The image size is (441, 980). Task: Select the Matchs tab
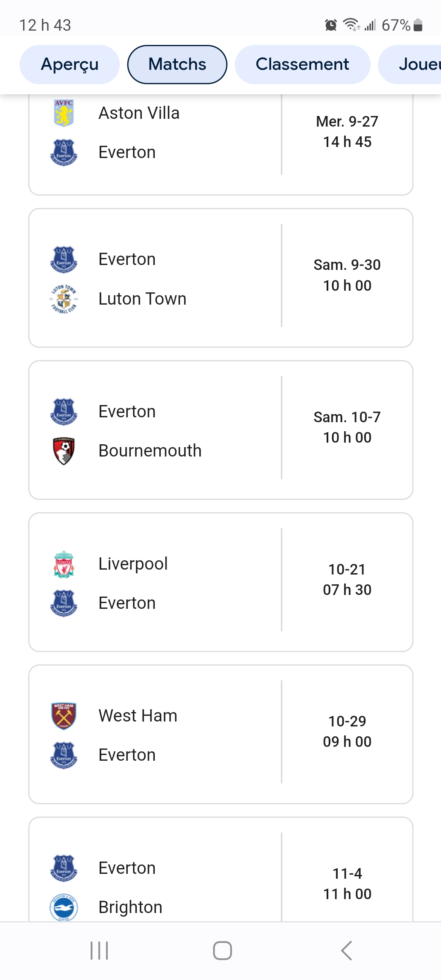click(177, 65)
